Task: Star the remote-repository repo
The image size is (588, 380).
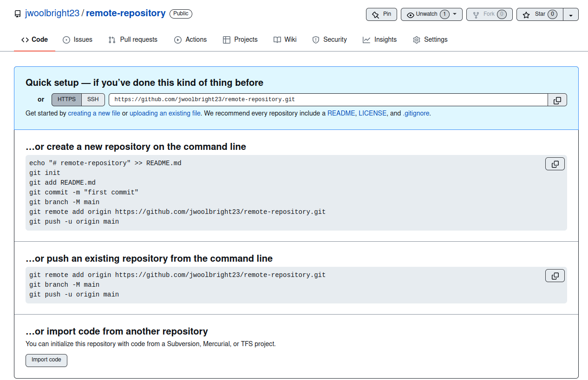Action: tap(540, 14)
